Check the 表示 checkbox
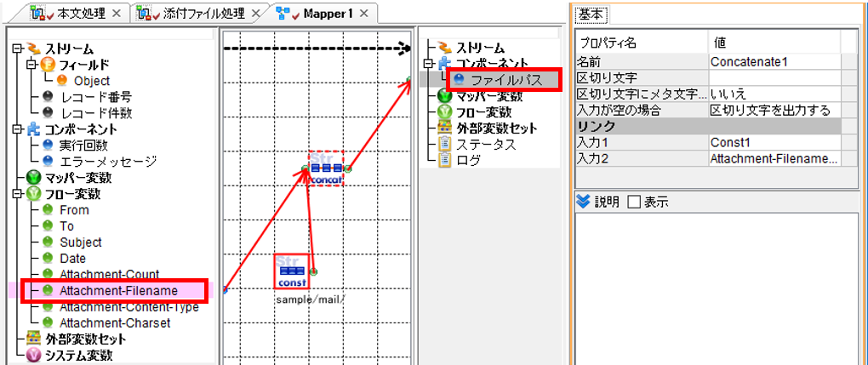The image size is (868, 365). tap(634, 202)
